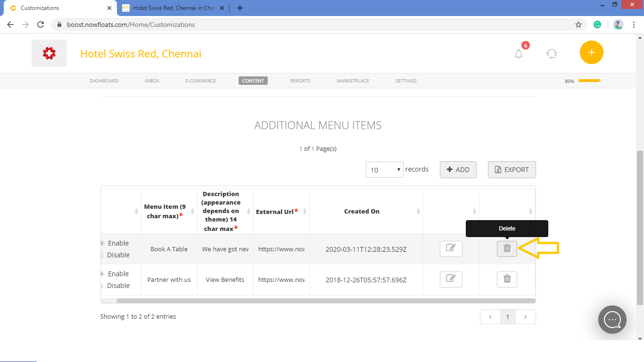Open the Reports menu
The image size is (644, 362).
[300, 81]
